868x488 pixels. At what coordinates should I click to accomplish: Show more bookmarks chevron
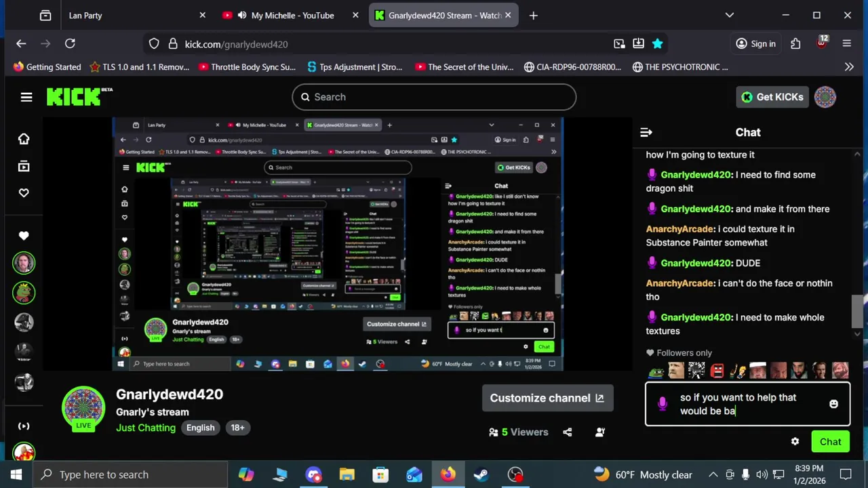(849, 67)
